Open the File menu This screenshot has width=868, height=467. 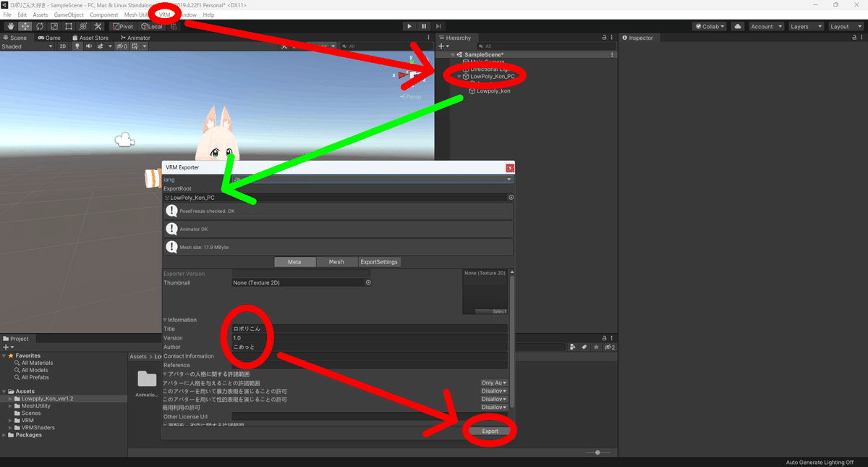pyautogui.click(x=7, y=14)
